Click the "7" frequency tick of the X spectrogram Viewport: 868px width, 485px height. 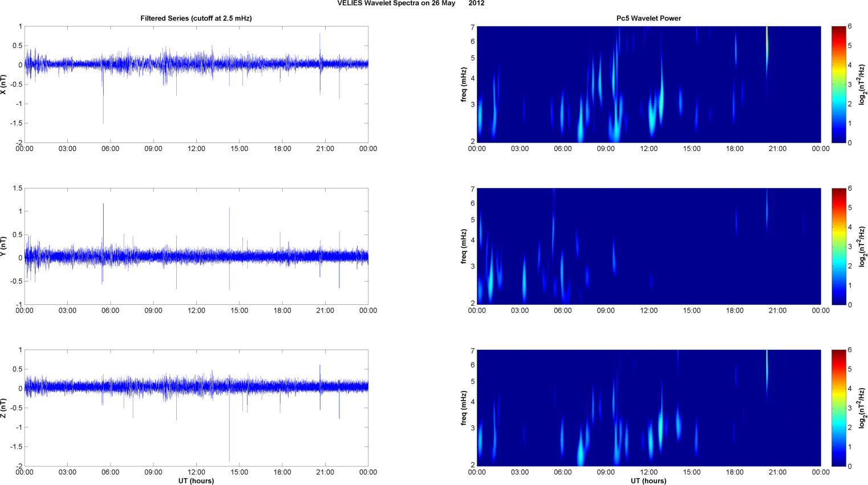(473, 27)
